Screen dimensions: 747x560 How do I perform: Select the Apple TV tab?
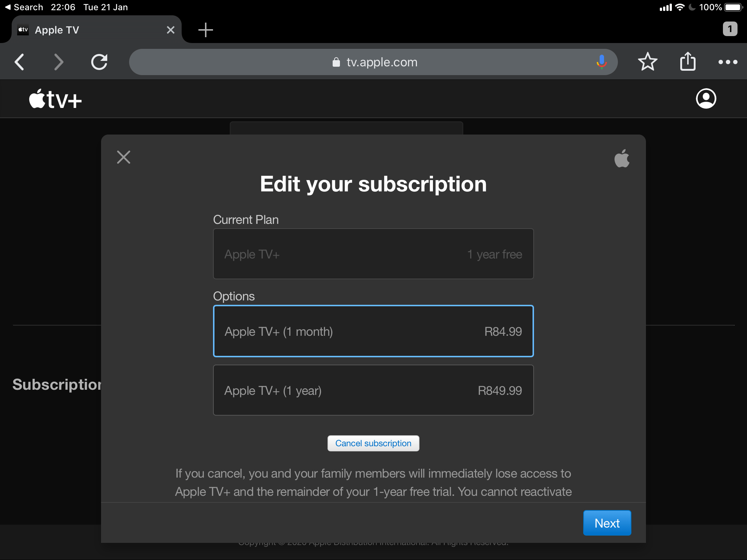[97, 30]
